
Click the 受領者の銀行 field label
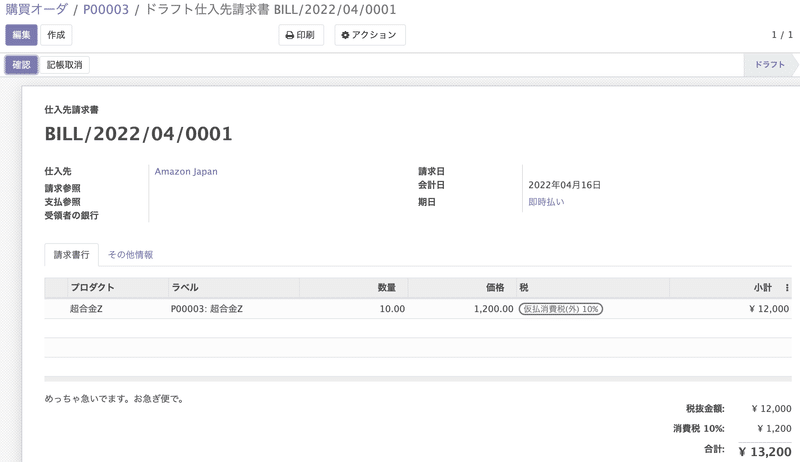[71, 216]
